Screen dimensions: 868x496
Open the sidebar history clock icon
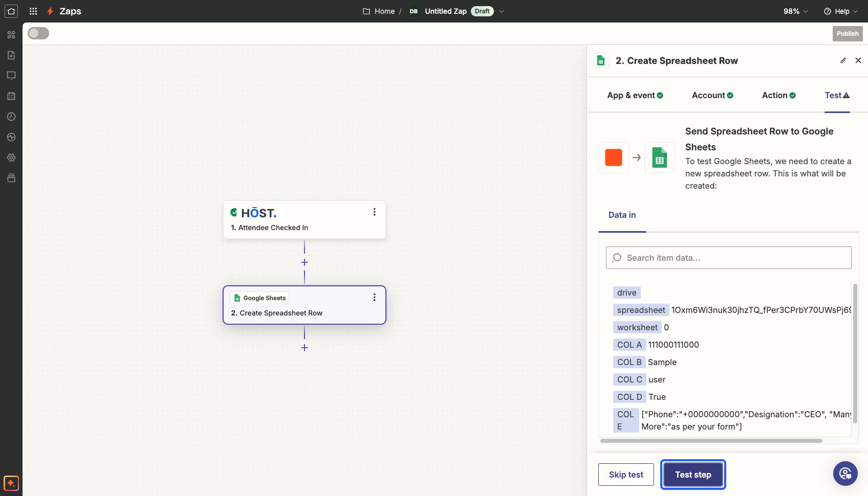(x=11, y=117)
